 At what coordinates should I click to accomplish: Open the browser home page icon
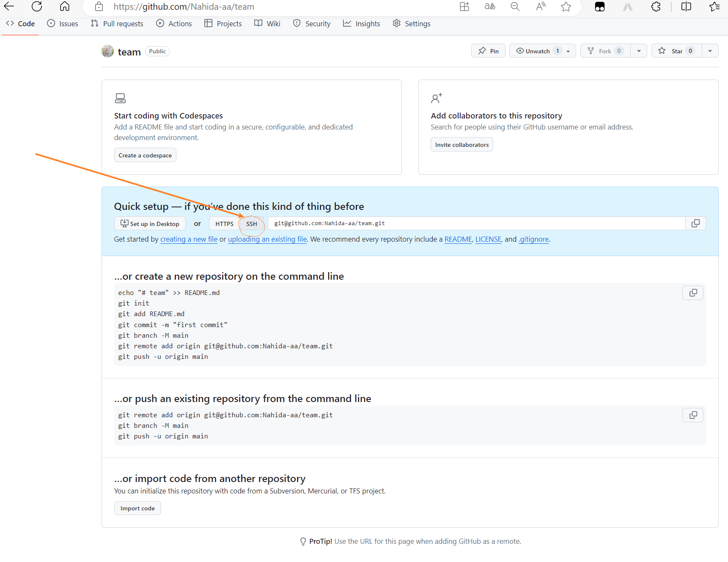(65, 6)
